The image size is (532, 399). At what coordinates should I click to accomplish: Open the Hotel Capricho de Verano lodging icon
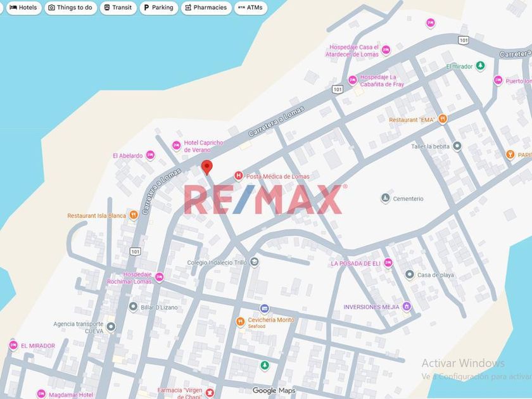(176, 146)
